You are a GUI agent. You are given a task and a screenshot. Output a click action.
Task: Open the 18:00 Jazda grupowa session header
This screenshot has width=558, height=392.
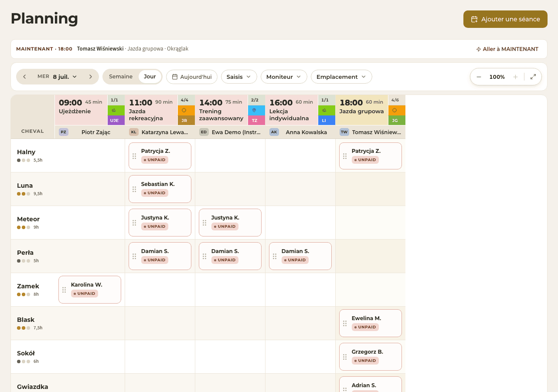(362, 110)
